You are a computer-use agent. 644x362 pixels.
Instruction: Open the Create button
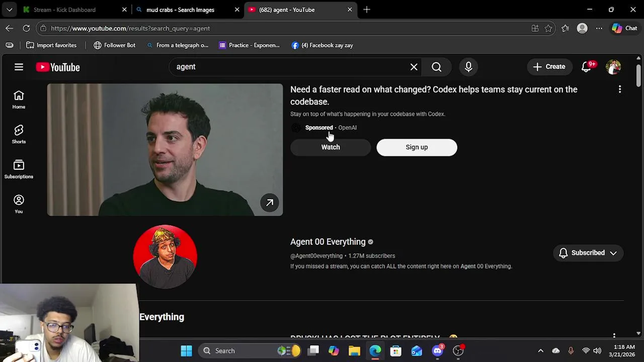coord(549,67)
